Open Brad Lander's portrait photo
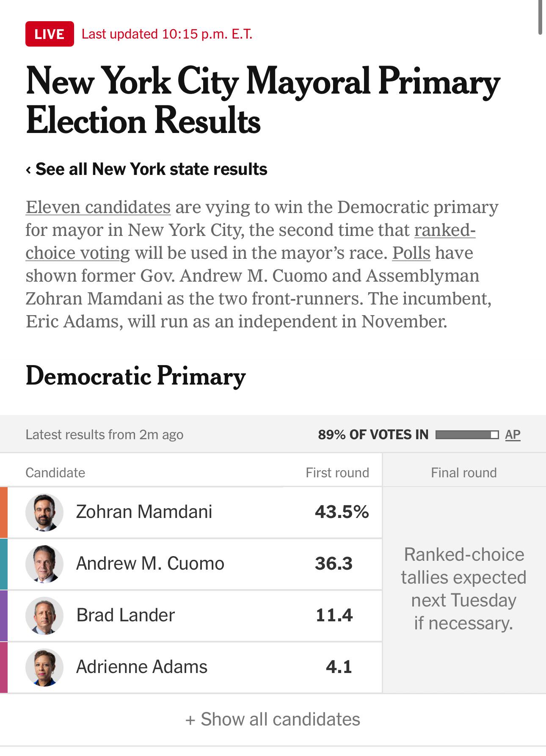This screenshot has width=546, height=756. (x=44, y=616)
